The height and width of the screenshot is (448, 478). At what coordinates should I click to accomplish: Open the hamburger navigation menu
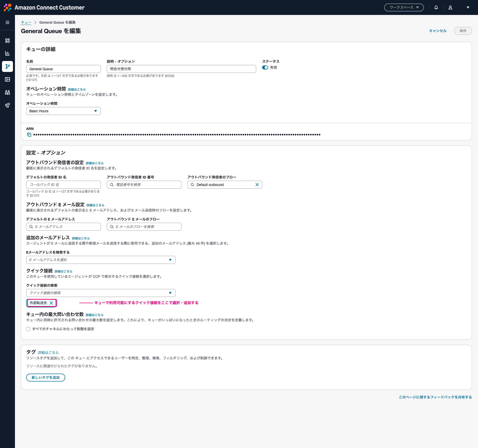[x=7, y=22]
